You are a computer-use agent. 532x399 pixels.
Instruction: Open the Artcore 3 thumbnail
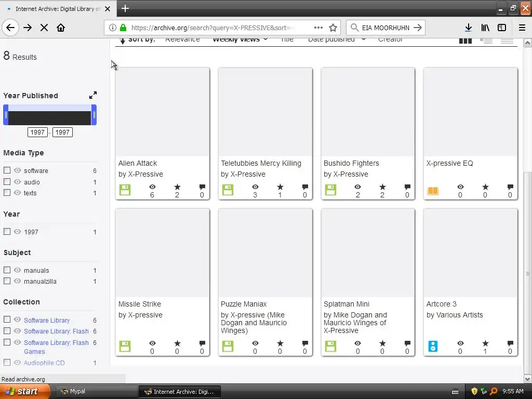471,253
